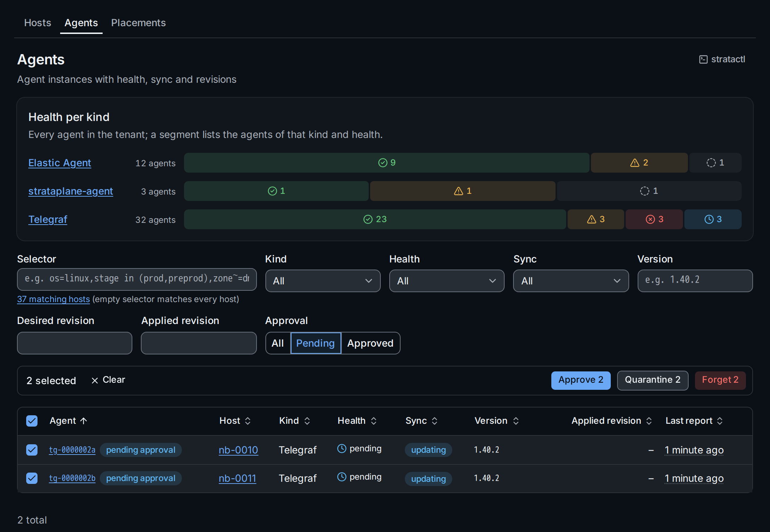
Task: Click Elastic Agent warning segment showing 2
Action: click(639, 163)
